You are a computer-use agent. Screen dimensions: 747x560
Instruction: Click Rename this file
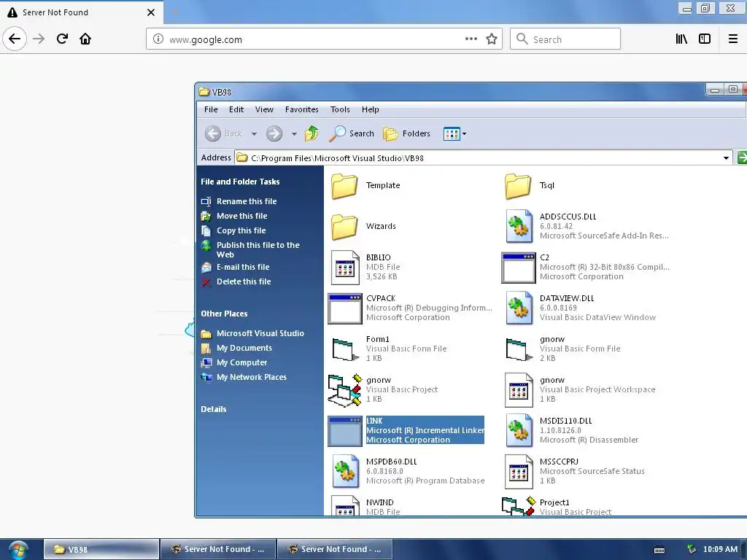(x=247, y=201)
